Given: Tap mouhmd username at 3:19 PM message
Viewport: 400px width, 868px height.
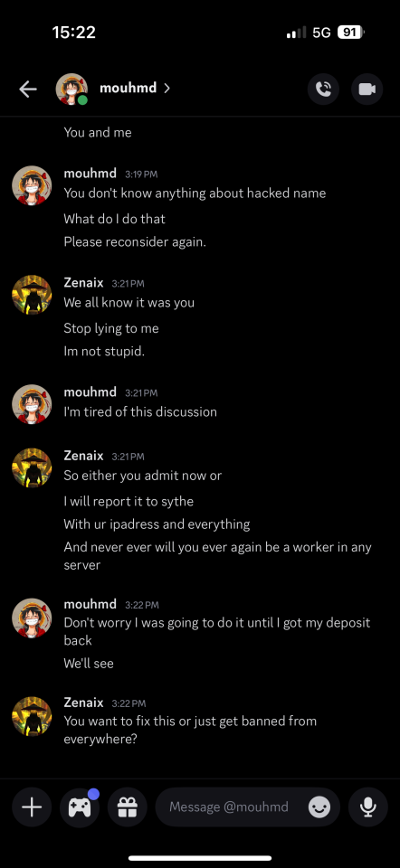Looking at the screenshot, I should (x=90, y=174).
